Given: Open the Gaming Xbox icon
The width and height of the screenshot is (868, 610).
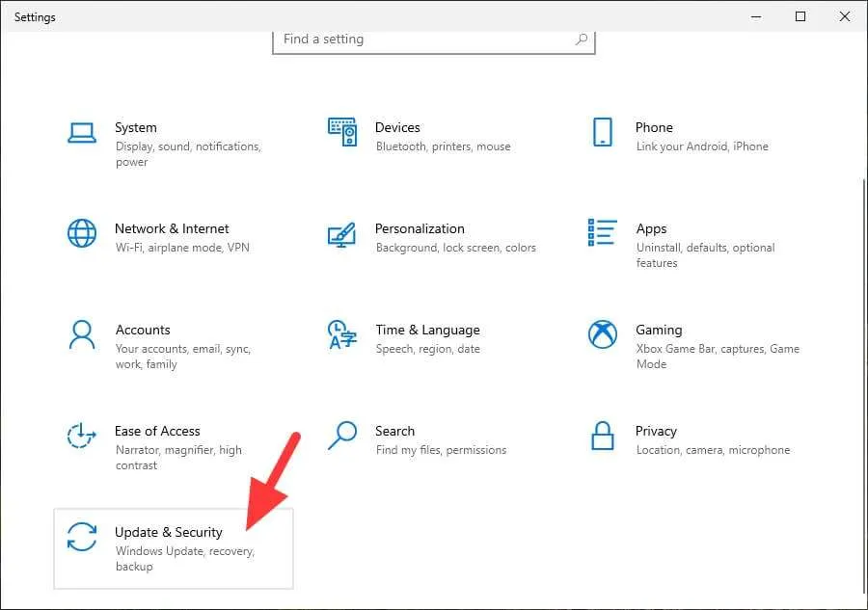Looking at the screenshot, I should coord(602,334).
